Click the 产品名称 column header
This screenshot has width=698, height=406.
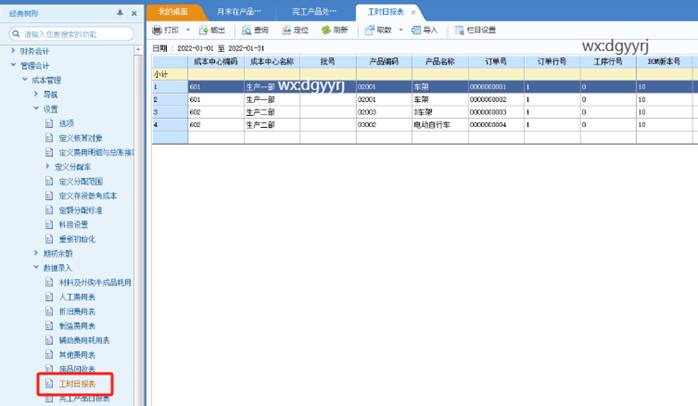pos(440,61)
